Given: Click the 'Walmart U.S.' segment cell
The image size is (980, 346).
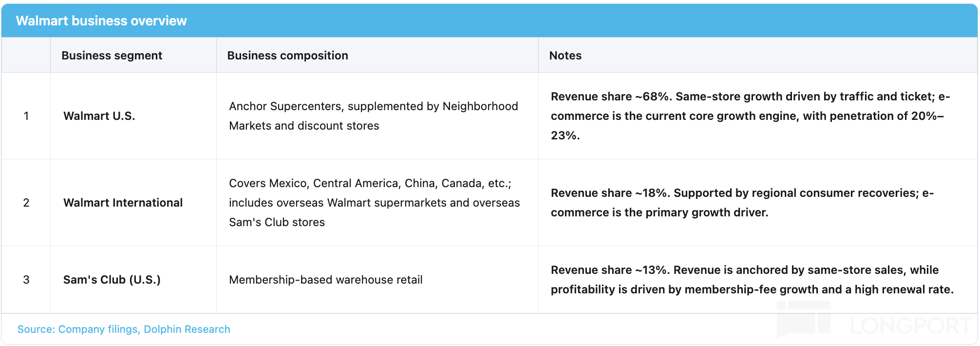Looking at the screenshot, I should pyautogui.click(x=133, y=116).
